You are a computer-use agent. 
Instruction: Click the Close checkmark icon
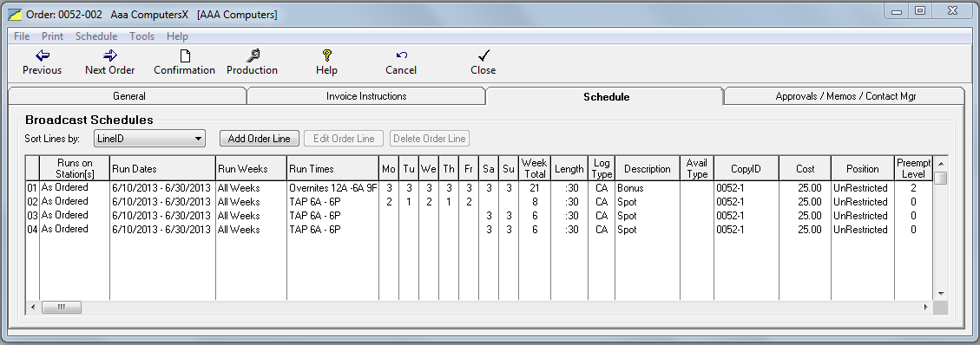click(483, 55)
